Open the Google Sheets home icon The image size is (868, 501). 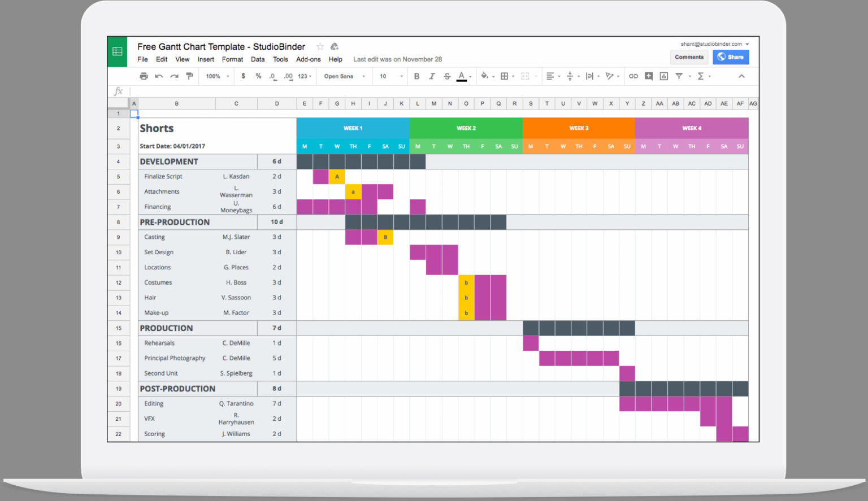point(118,51)
